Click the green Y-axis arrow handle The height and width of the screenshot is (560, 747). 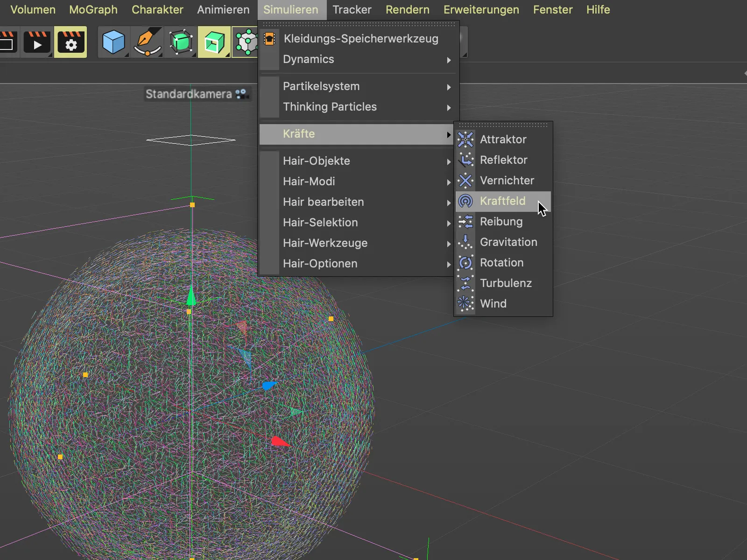[x=191, y=296]
